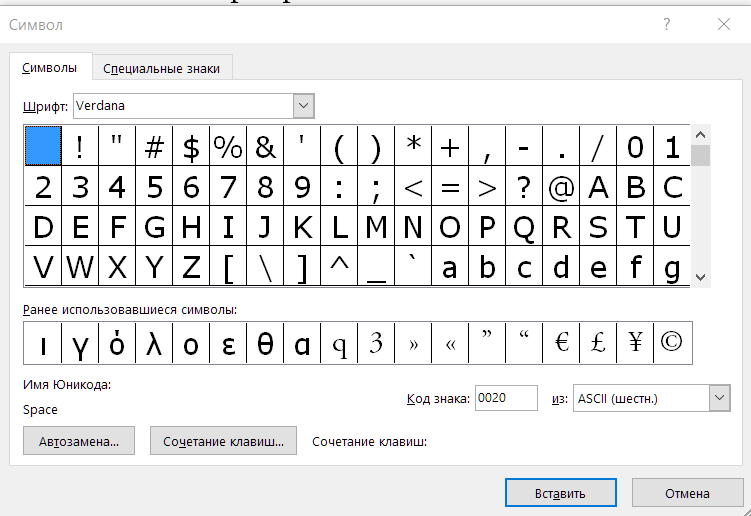Select the backtick ` symbol
The height and width of the screenshot is (516, 751).
413,266
